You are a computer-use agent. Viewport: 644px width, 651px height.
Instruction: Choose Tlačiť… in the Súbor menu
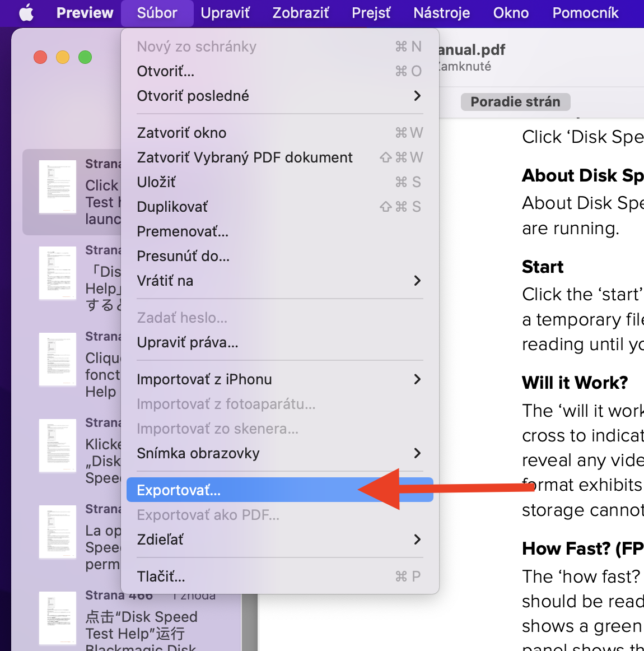click(161, 576)
